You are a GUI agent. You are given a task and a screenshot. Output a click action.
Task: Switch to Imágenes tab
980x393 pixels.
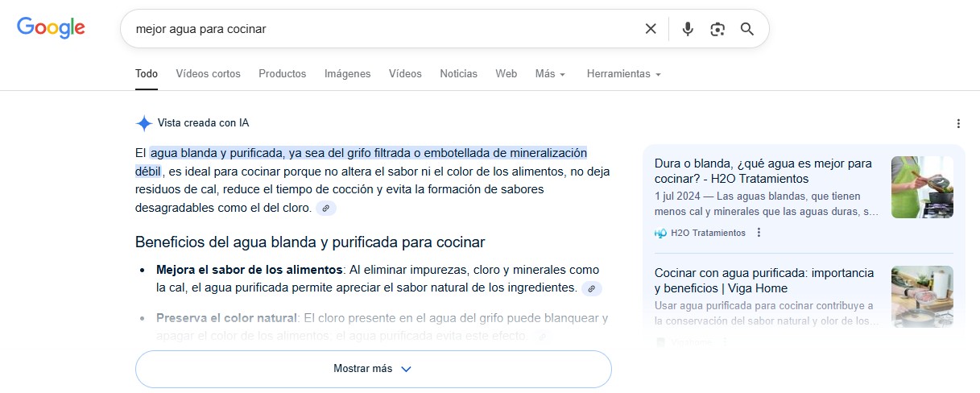(x=348, y=73)
